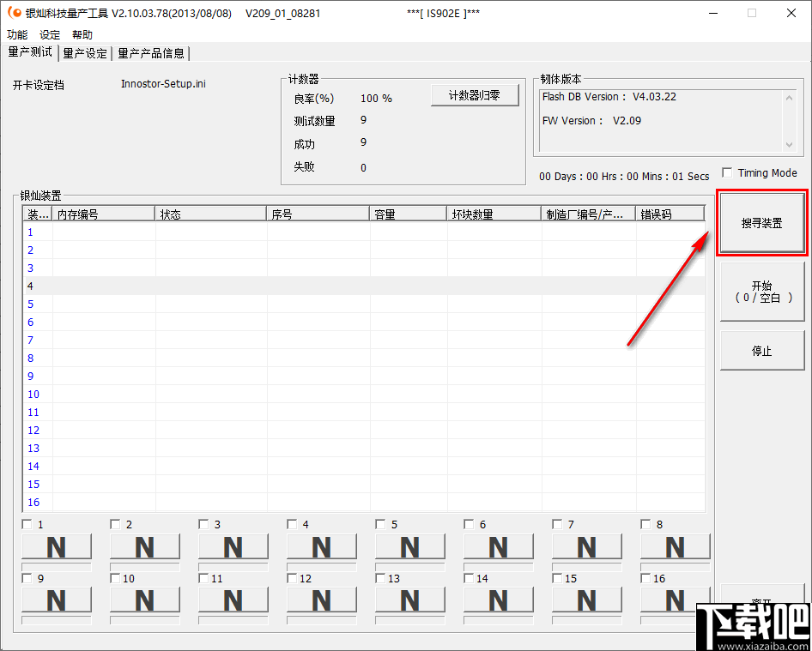The image size is (812, 651).
Task: Reset counters with the 计数器归零 button
Action: [475, 94]
